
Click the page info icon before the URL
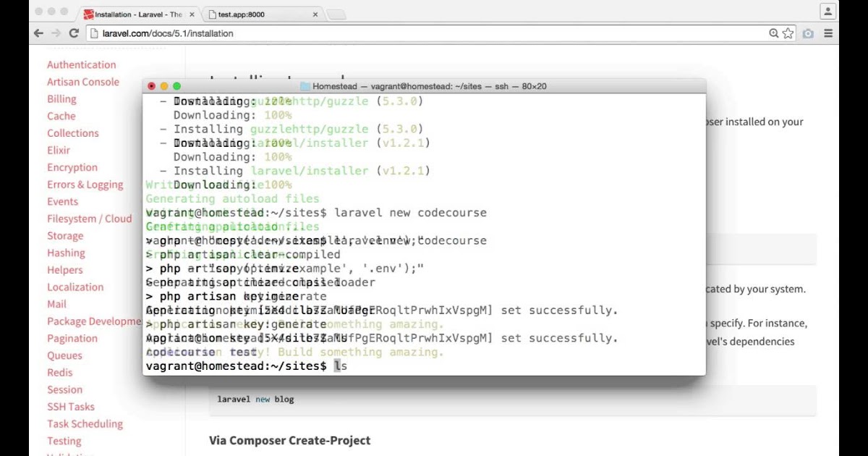tap(93, 33)
